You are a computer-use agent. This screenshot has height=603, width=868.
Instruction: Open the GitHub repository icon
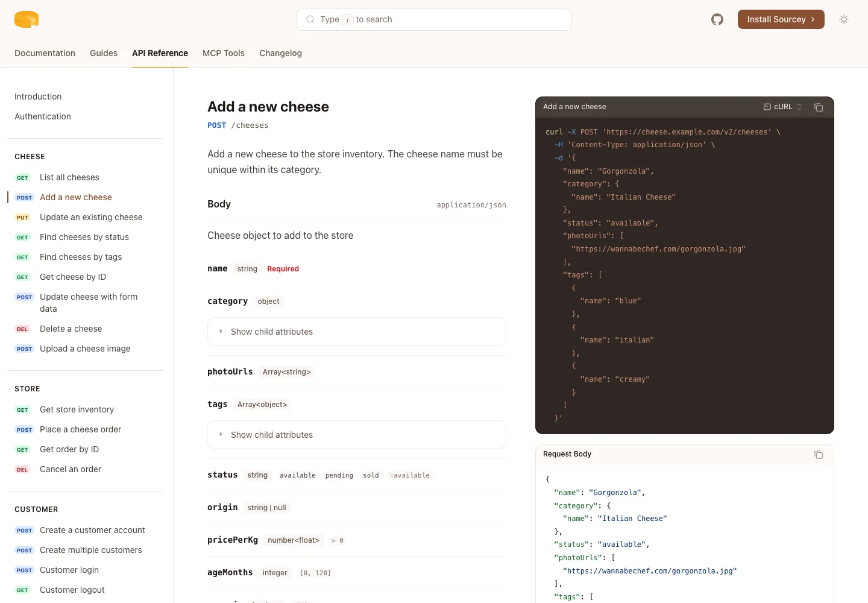point(717,19)
